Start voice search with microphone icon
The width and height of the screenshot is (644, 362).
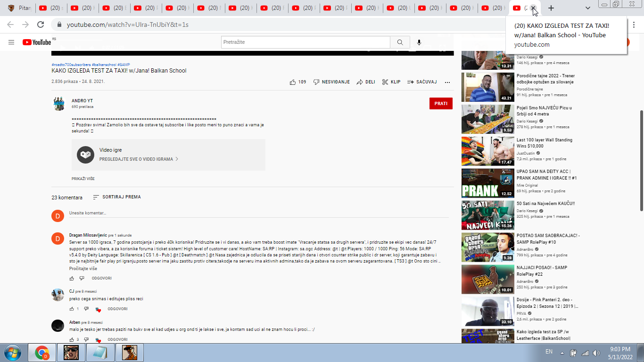(x=419, y=42)
